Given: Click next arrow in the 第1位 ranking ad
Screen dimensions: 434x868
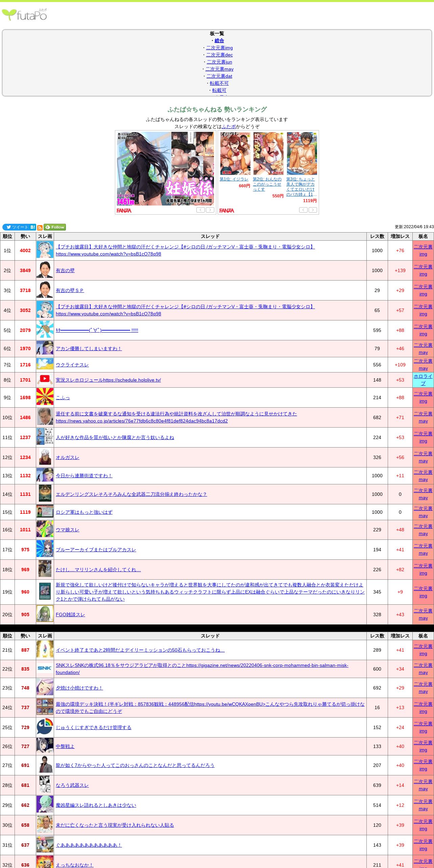Looking at the screenshot, I should 313,210.
